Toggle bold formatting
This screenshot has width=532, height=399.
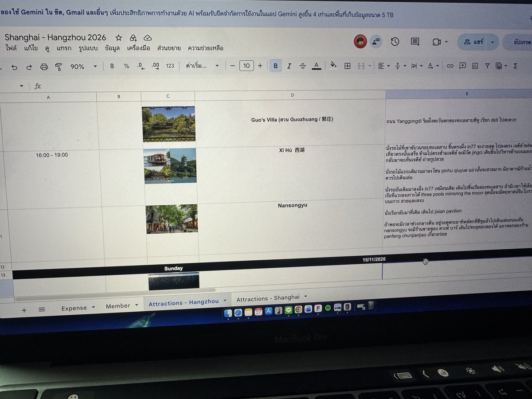tap(275, 66)
